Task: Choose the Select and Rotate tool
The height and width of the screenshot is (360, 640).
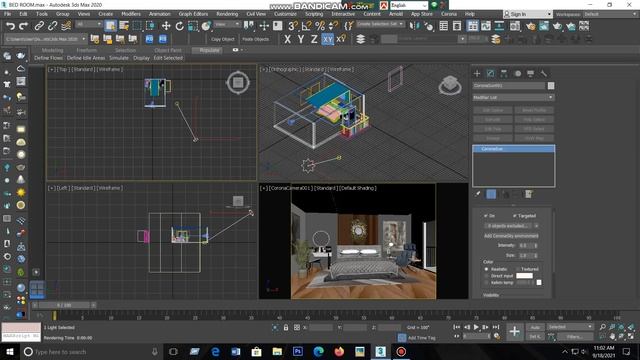Action: coord(179,26)
